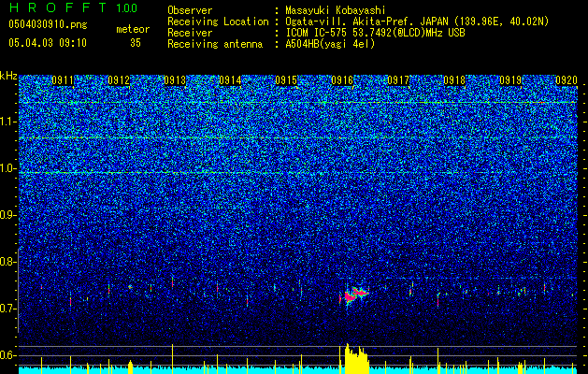
Task: Click the 0914 time marker
Action: tap(230, 80)
